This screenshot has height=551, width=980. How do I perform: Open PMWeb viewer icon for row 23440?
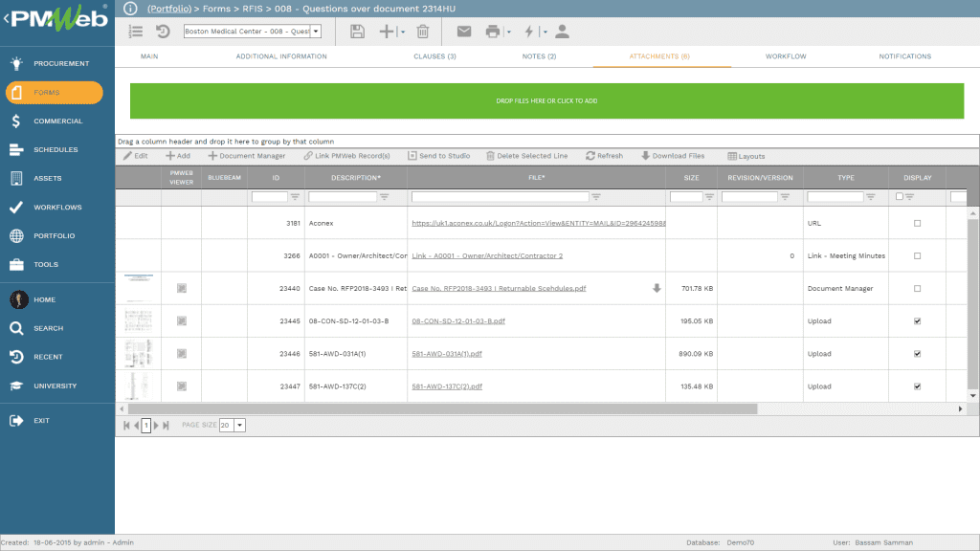pos(181,288)
